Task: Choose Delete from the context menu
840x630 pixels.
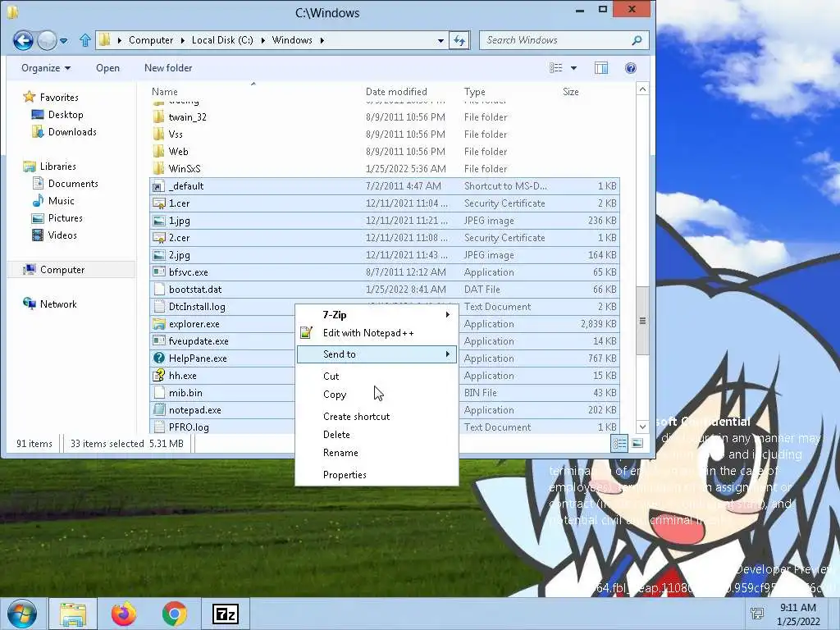Action: tap(377, 435)
